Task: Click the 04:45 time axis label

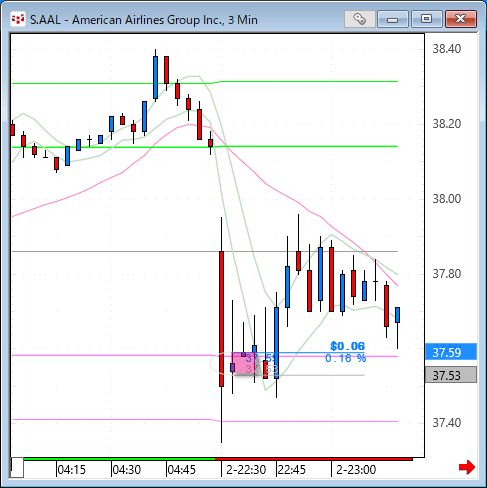Action: click(x=182, y=470)
